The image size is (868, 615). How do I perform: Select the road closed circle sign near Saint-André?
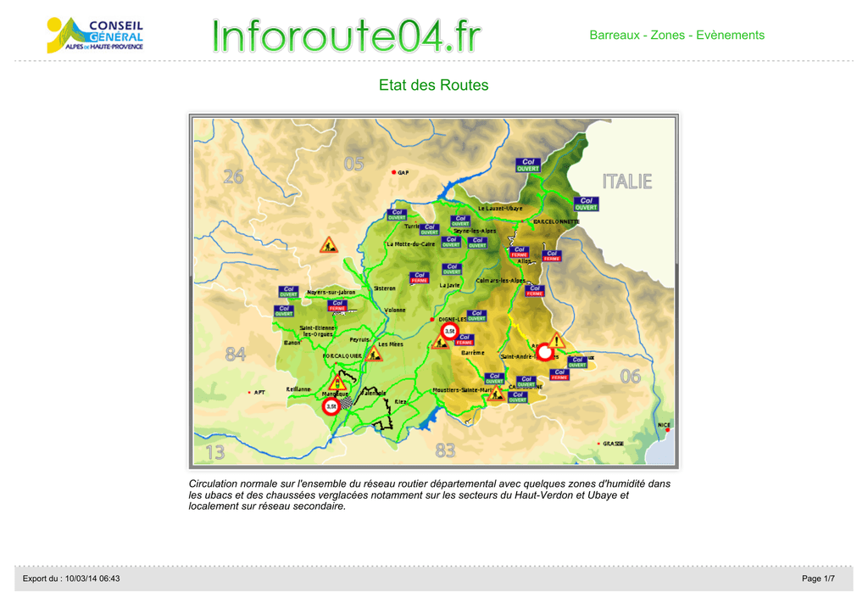(x=545, y=352)
